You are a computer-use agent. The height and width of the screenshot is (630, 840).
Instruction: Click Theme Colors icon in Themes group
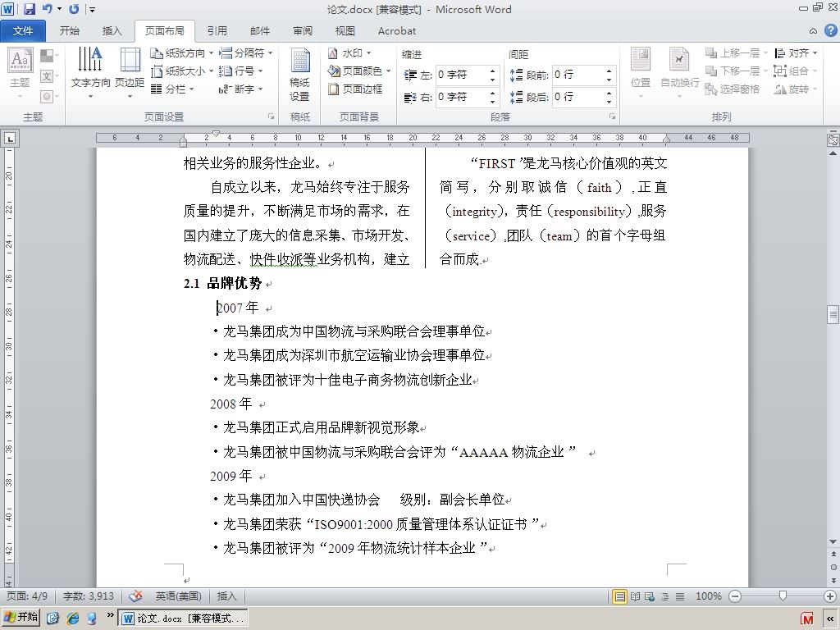(x=47, y=55)
